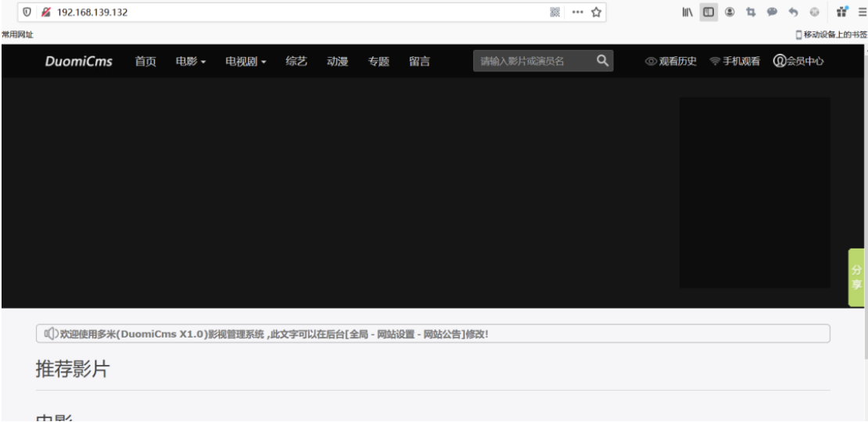Open the page actions three-dot menu
Viewport: 868px width, 422px height.
tap(577, 13)
